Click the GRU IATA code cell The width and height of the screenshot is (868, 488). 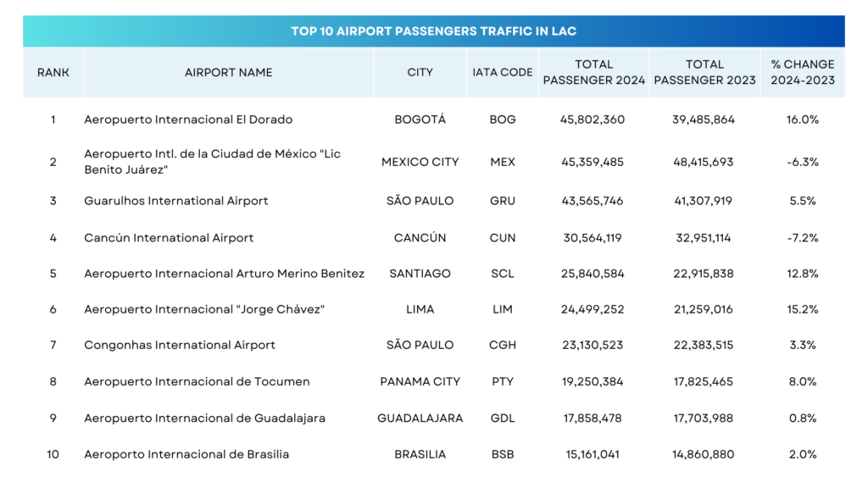pyautogui.click(x=503, y=201)
